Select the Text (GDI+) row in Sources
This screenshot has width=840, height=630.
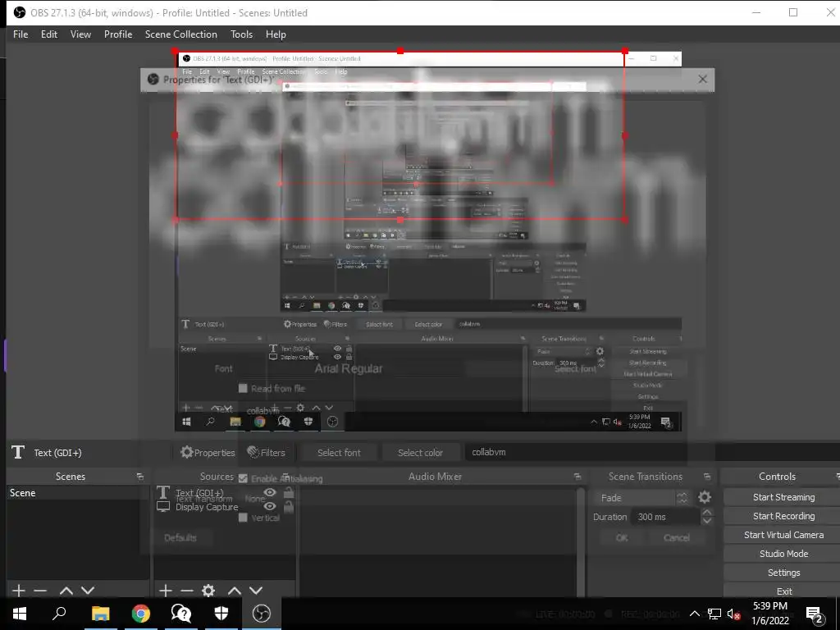225,492
